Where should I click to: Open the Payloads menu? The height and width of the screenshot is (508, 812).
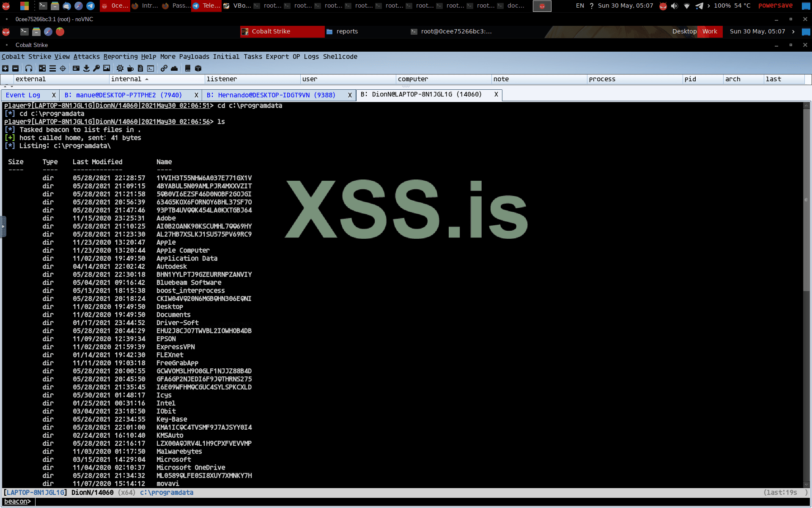click(194, 57)
